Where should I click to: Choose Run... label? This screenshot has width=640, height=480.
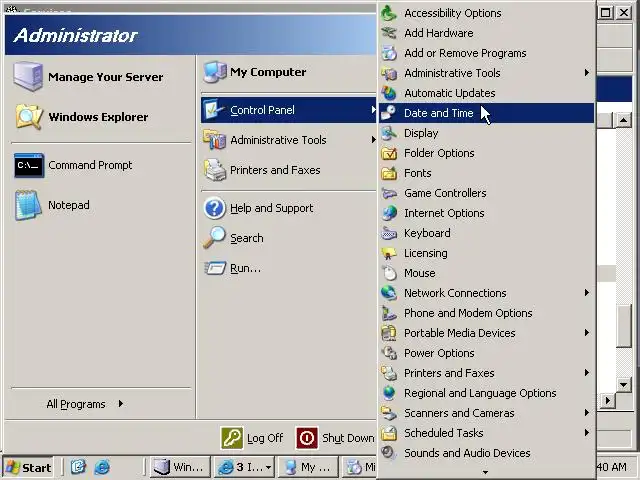[245, 268]
